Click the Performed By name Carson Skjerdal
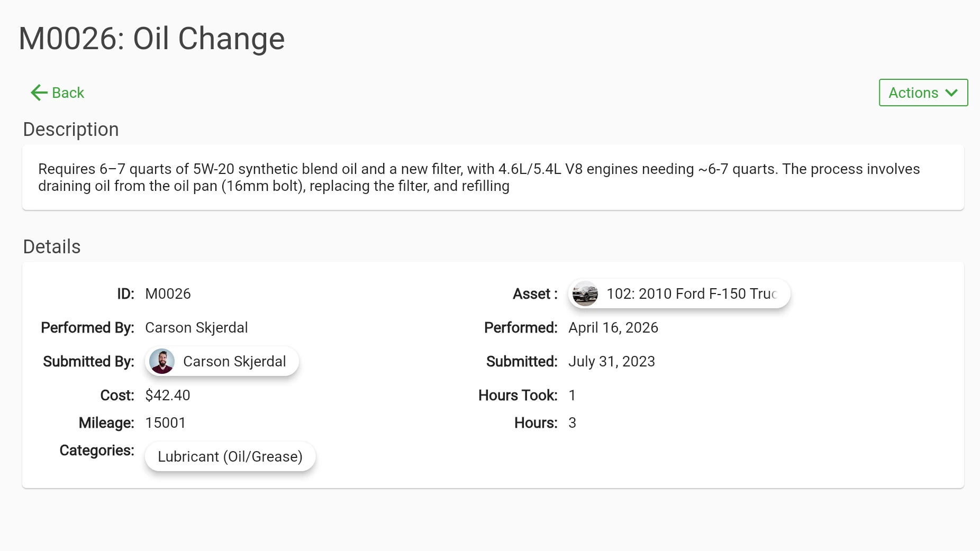This screenshot has width=980, height=551. tap(196, 327)
